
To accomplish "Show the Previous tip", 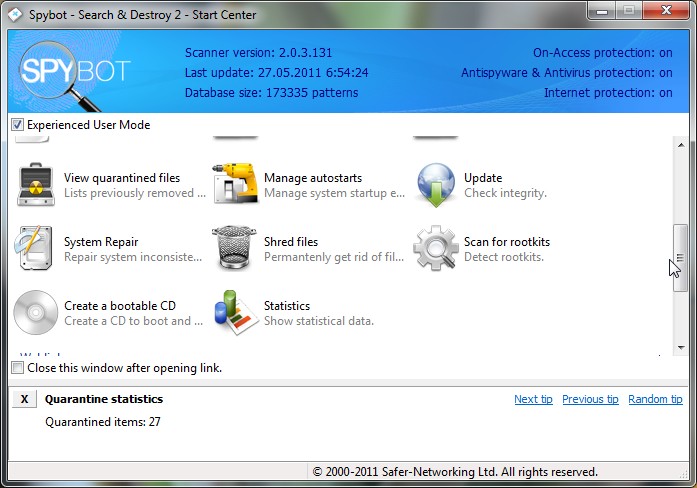I will click(590, 399).
